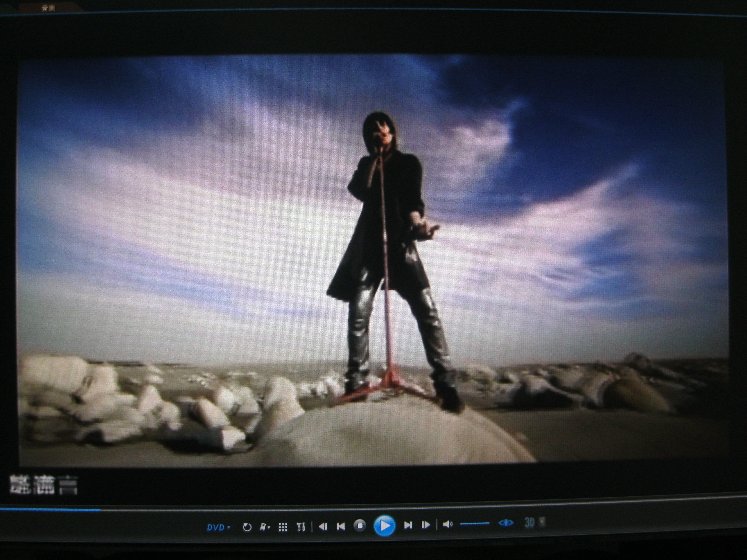
Task: Click the circular repeat arrow icon
Action: [x=247, y=527]
